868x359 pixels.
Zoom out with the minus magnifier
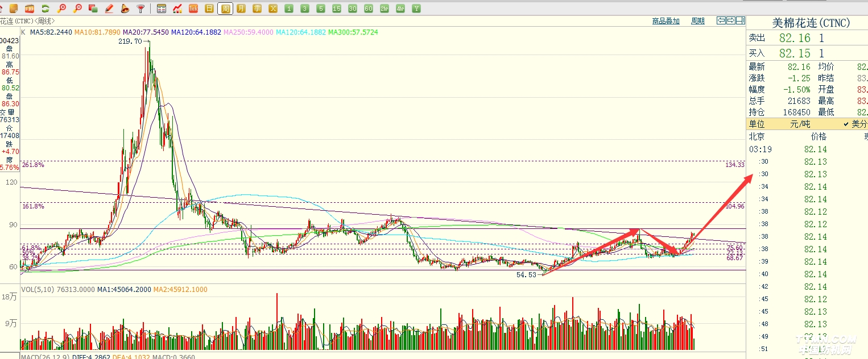point(77,9)
